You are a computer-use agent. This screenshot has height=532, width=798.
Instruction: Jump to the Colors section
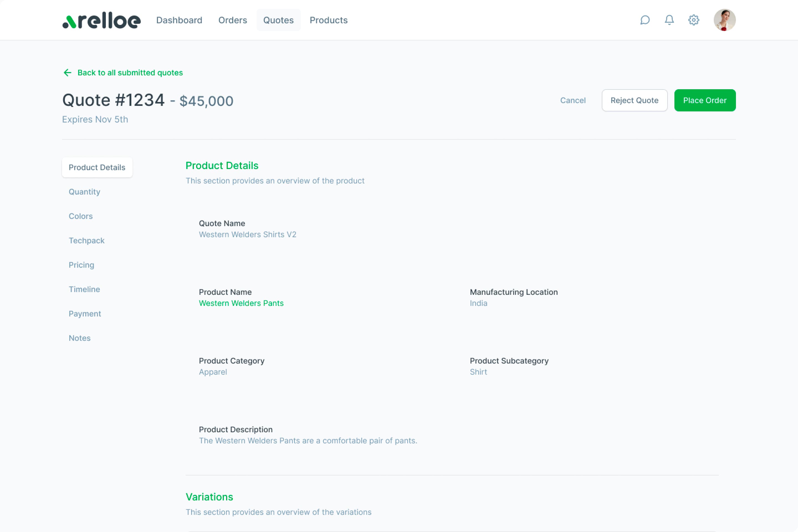pyautogui.click(x=81, y=216)
